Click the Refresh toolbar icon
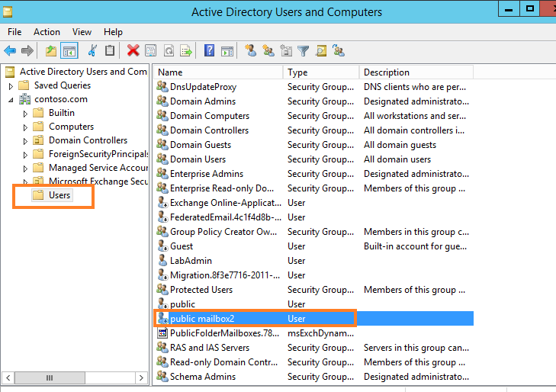 point(169,50)
